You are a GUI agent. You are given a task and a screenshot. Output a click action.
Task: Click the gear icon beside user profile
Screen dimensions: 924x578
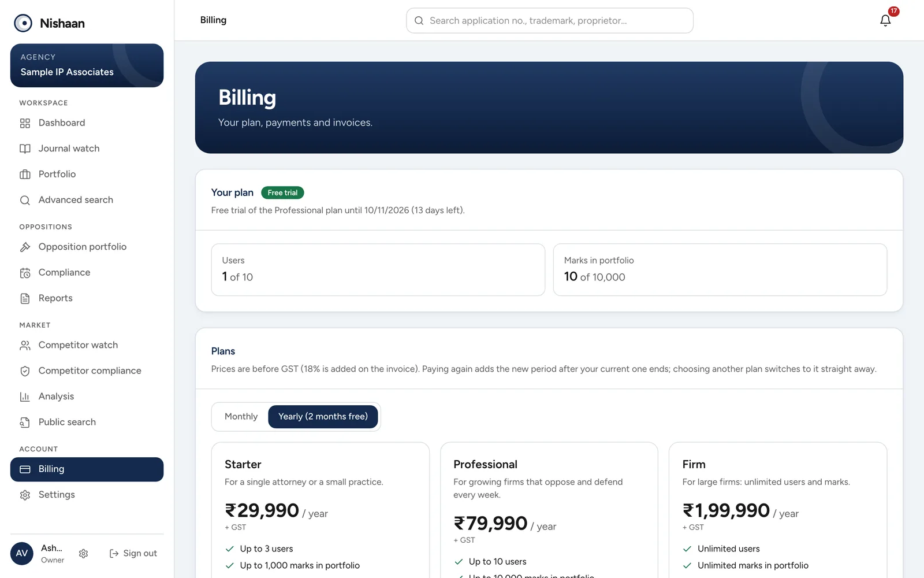point(83,554)
